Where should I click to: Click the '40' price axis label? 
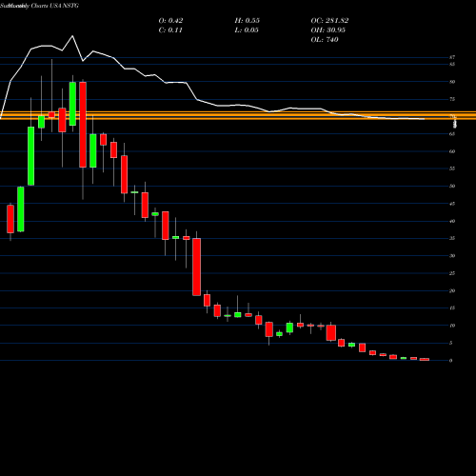coord(452,221)
